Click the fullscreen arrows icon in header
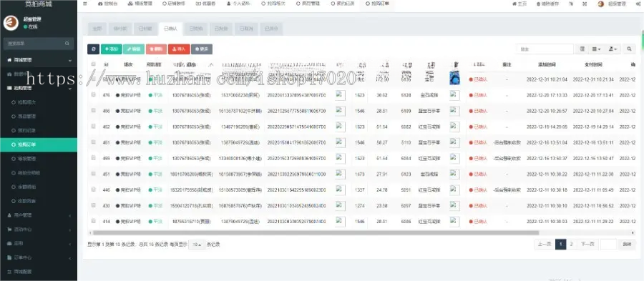Screen dimensions: 644x281 (585, 4)
